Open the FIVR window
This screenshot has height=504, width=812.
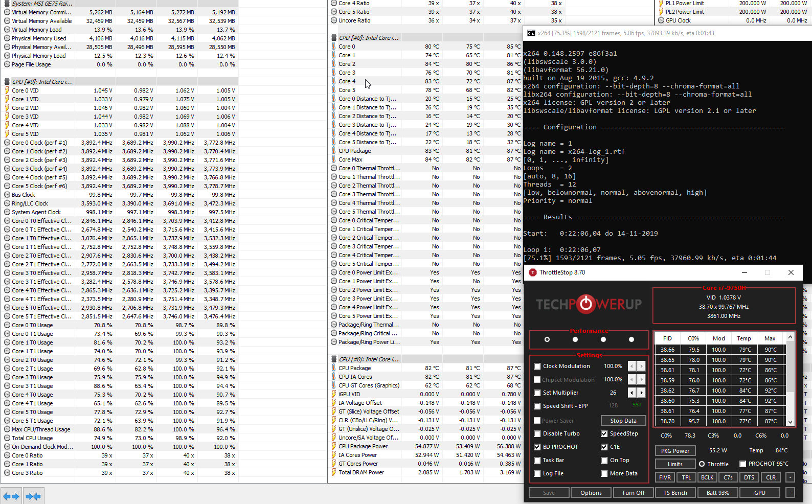665,477
